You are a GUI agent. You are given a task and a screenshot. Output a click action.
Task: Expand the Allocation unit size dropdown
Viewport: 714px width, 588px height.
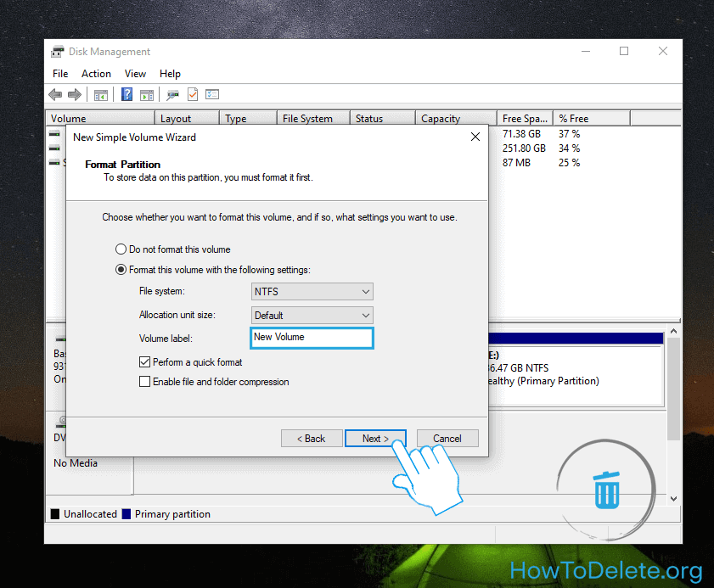click(x=312, y=315)
